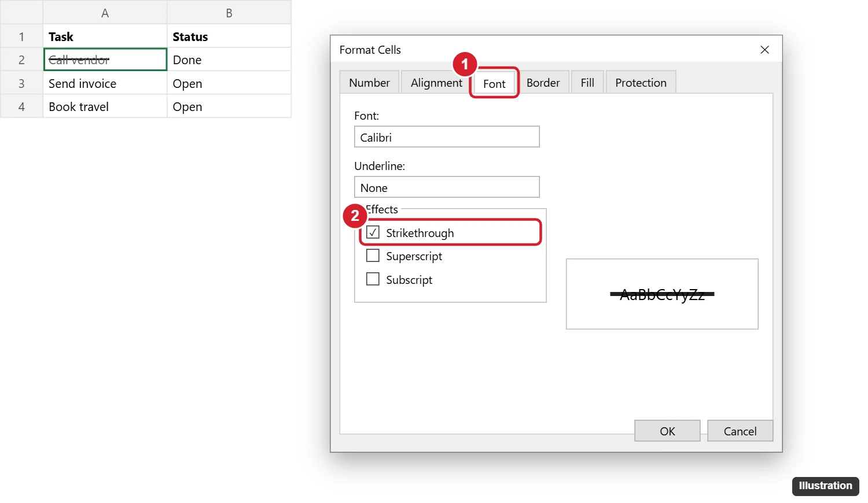Image resolution: width=868 pixels, height=503 pixels.
Task: Open the Fill tab
Action: [x=587, y=83]
